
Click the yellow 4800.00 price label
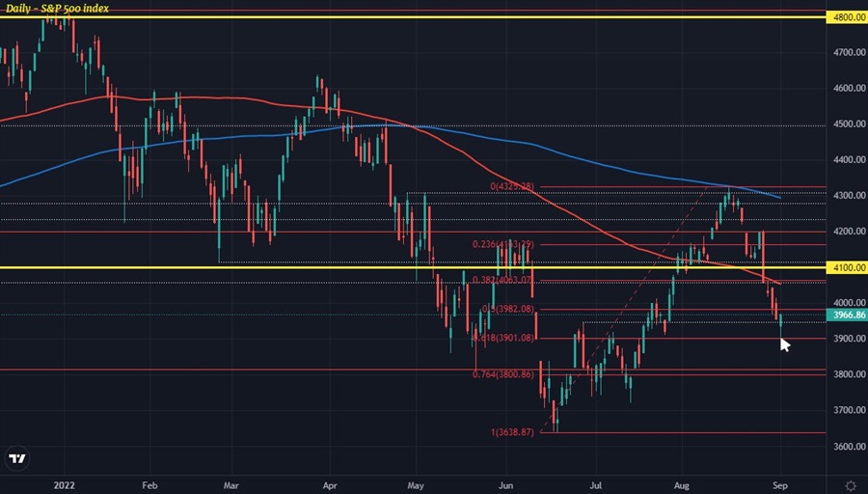(848, 17)
